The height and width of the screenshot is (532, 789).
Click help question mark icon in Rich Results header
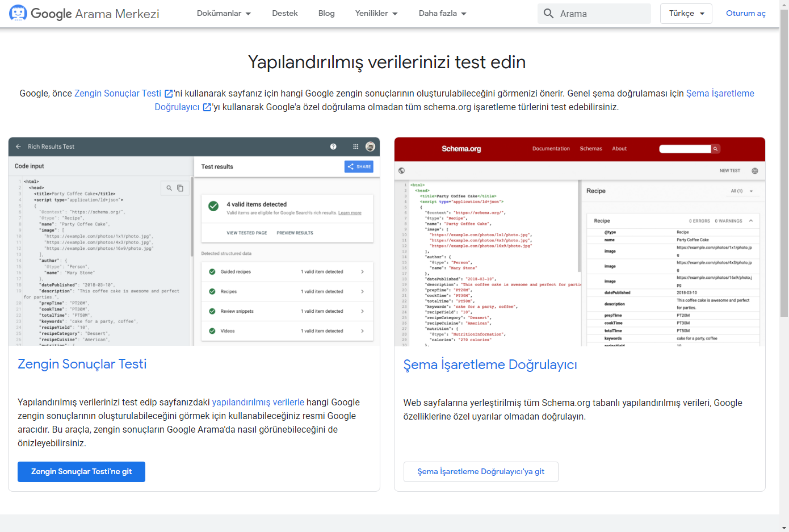coord(333,146)
